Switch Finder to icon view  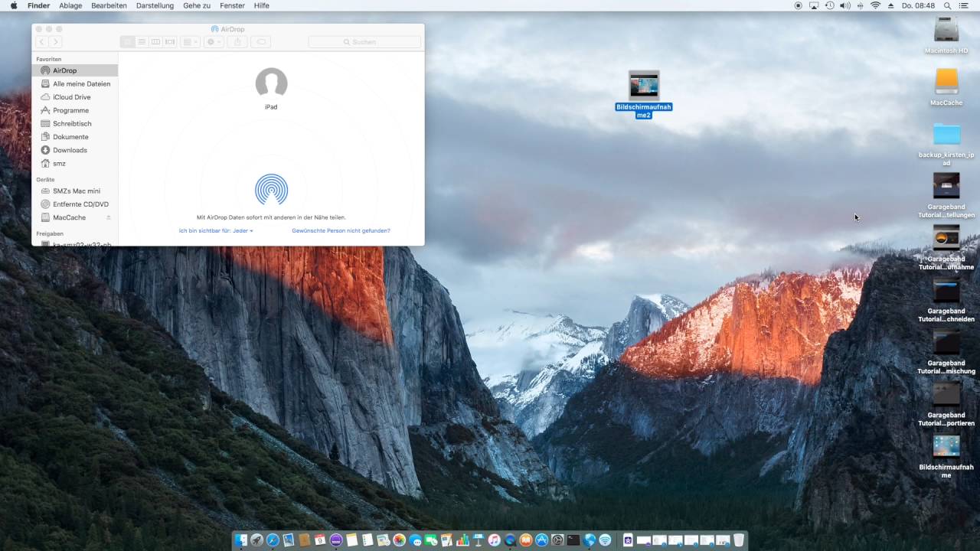point(128,41)
